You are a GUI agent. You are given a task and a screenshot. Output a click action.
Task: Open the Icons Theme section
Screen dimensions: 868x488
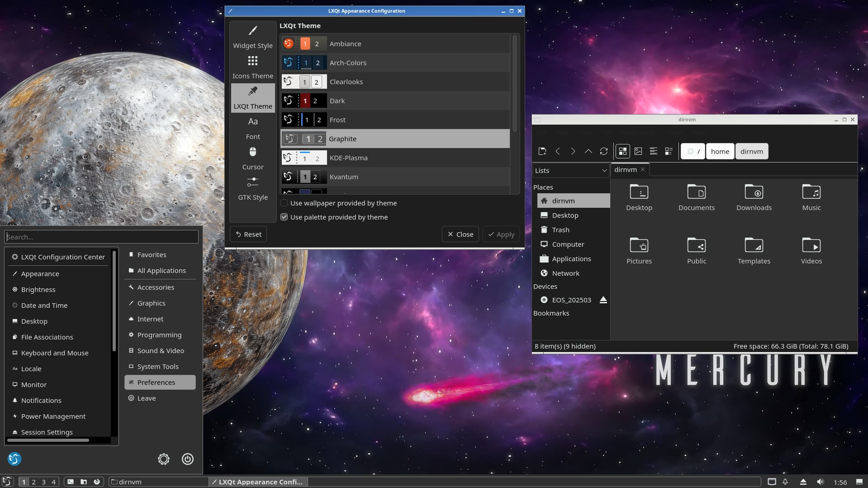coord(253,68)
